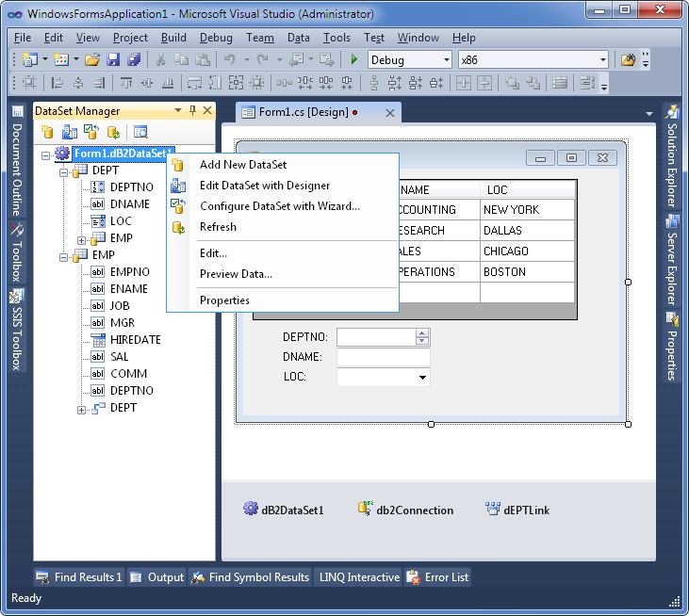Open the File menu
Image resolution: width=689 pixels, height=616 pixels.
click(x=23, y=38)
